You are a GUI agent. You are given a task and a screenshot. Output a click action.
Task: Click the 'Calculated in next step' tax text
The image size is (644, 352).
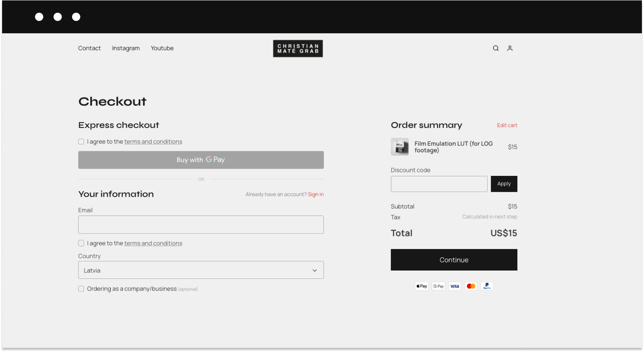coord(490,217)
